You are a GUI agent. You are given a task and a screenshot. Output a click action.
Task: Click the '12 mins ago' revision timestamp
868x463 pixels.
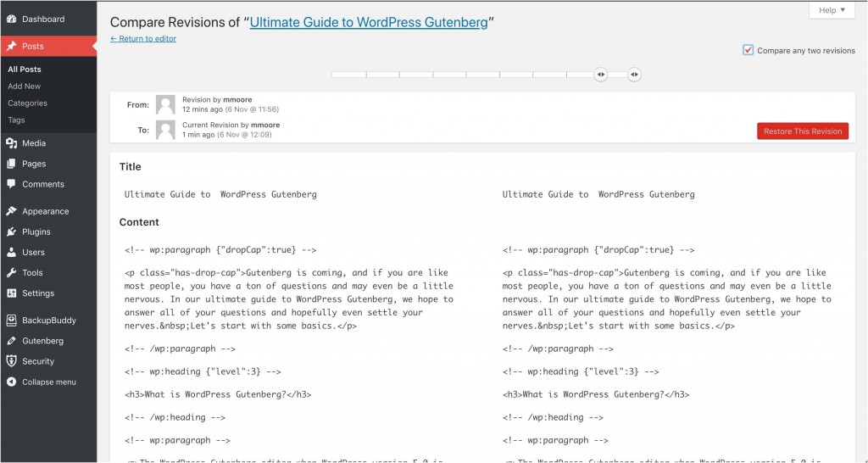(203, 109)
